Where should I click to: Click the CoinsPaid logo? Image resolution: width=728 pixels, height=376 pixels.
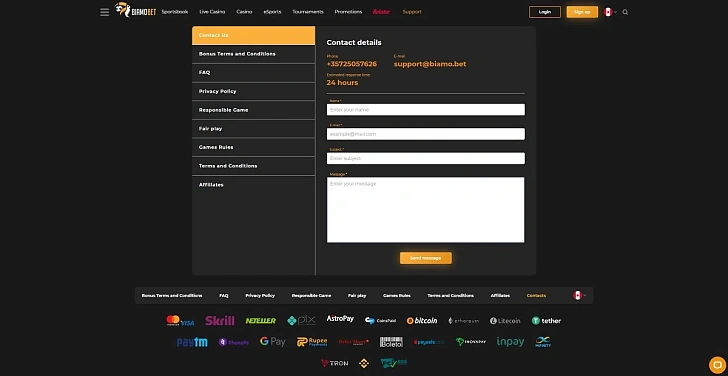380,321
